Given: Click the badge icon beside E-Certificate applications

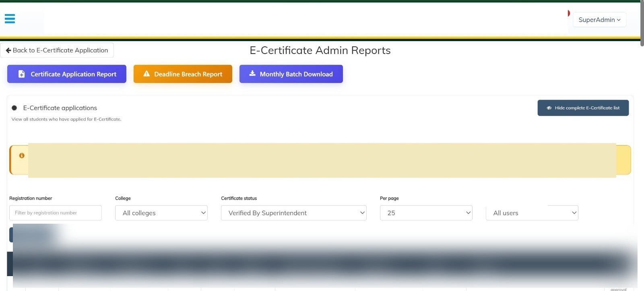Looking at the screenshot, I should click(x=14, y=108).
